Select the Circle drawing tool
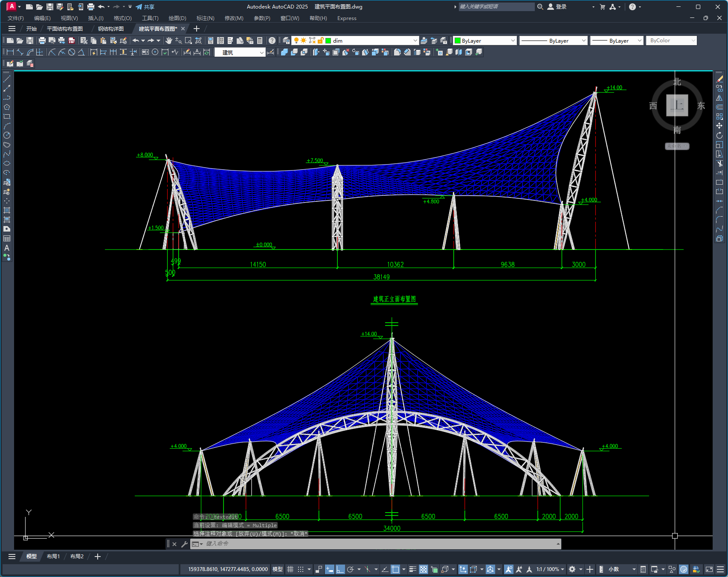This screenshot has width=728, height=577. click(7, 135)
